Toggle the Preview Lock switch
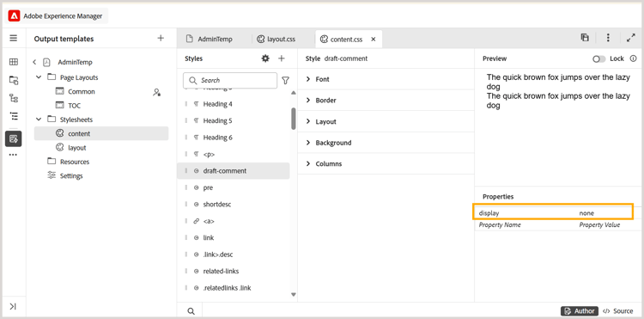Viewport: 644px width, 319px height. pyautogui.click(x=598, y=58)
